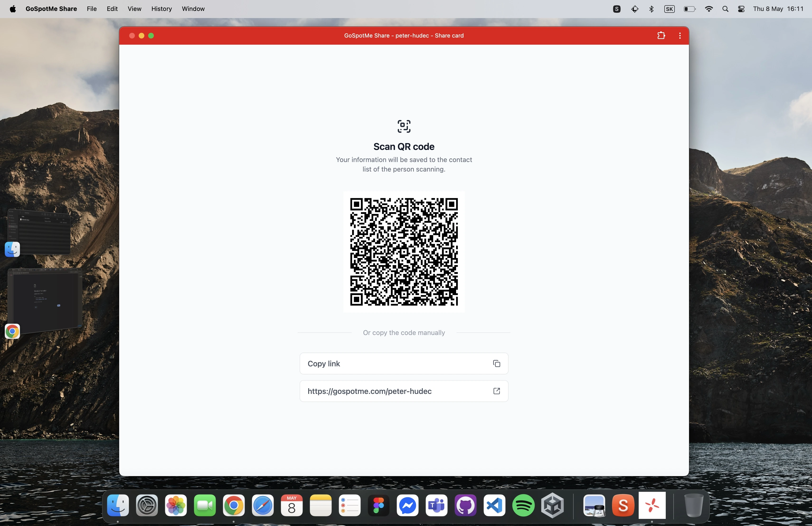
Task: Open the Trash in the Dock
Action: coord(694,505)
